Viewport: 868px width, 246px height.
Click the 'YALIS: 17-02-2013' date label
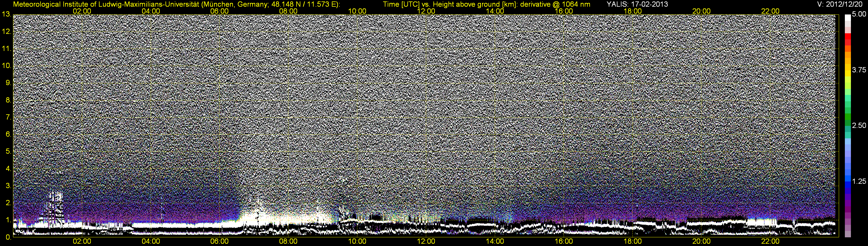(x=637, y=4)
